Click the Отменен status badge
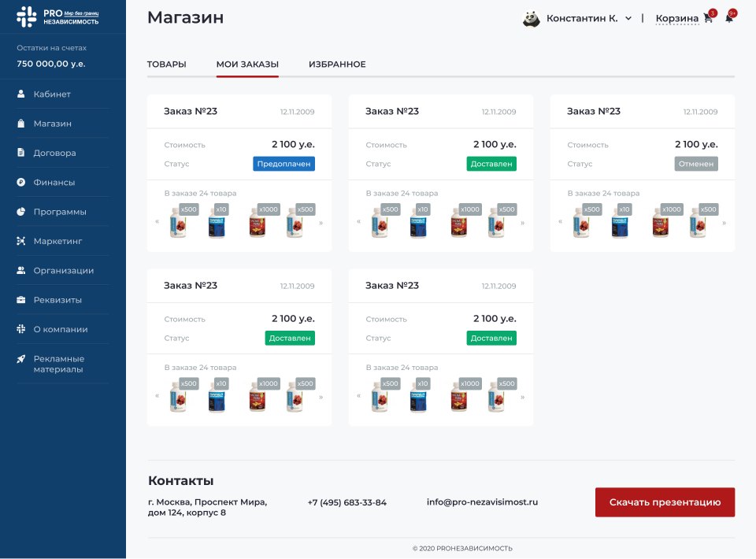Viewport: 756px width, 559px height. (x=696, y=164)
